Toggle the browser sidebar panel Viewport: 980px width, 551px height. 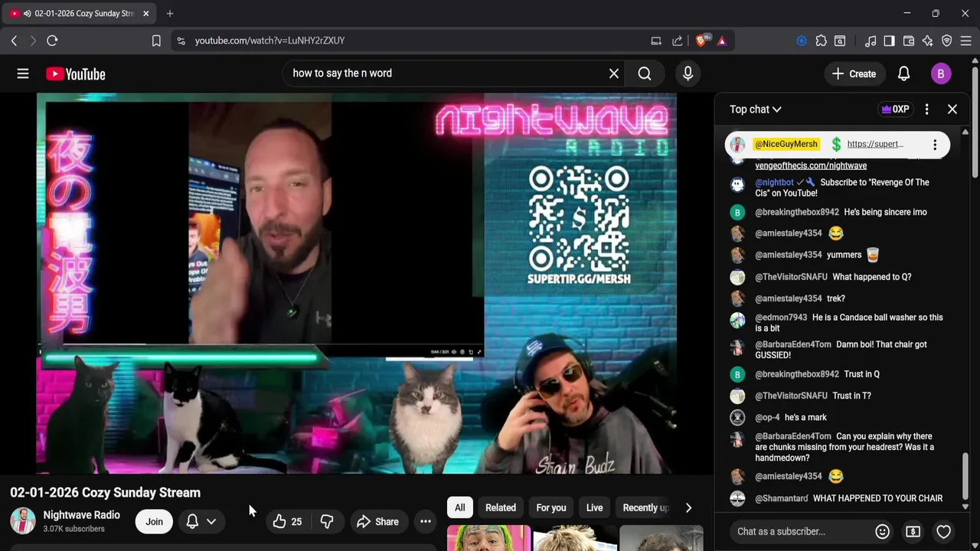(889, 41)
